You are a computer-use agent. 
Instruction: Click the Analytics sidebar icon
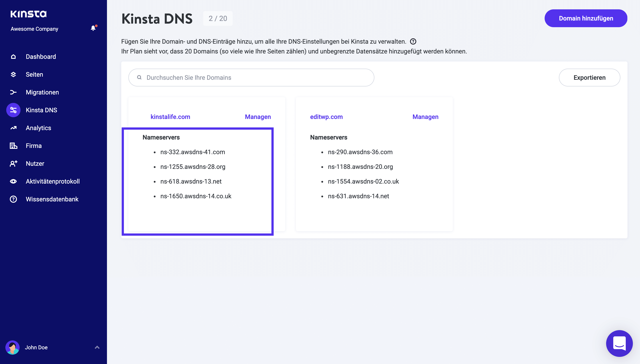(x=14, y=127)
